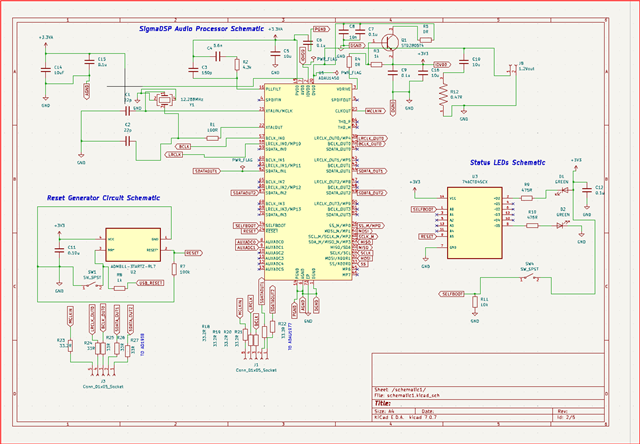This screenshot has width=640, height=444.
Task: Select the R9 475R resistor symbol
Action: tap(527, 198)
